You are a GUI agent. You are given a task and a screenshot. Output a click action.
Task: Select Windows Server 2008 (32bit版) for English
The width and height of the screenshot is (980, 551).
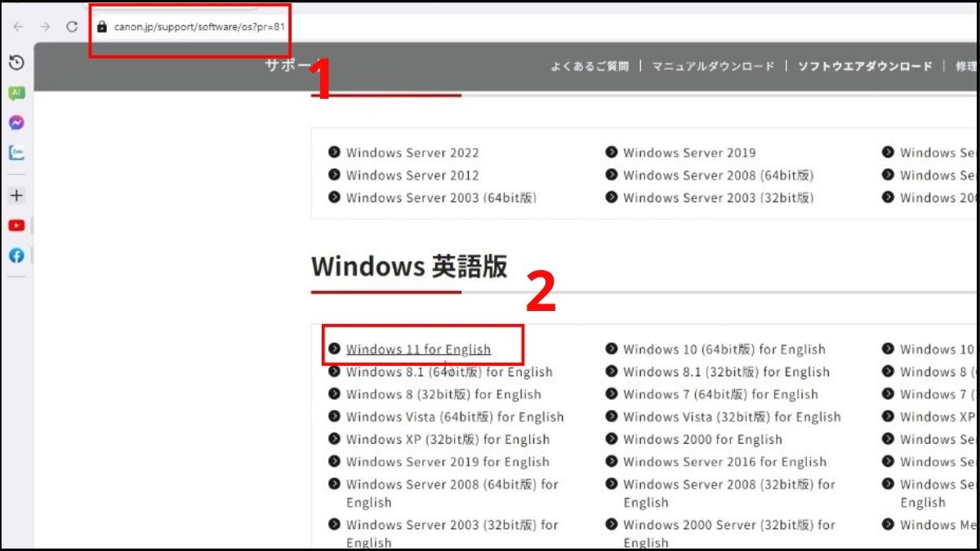click(728, 493)
